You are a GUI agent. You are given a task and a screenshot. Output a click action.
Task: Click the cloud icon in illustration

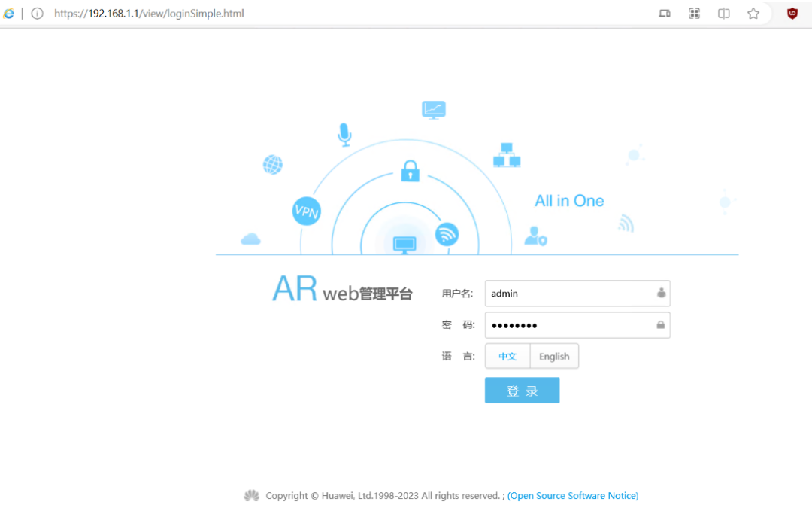point(250,239)
